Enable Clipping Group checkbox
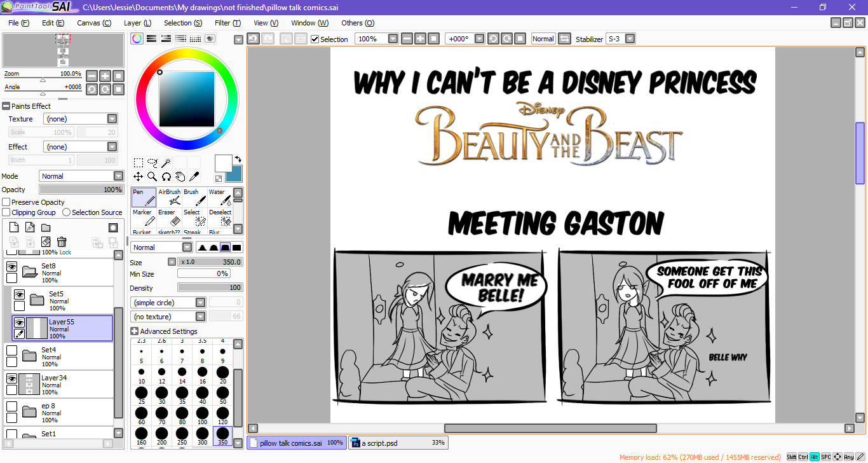Screen dimensions: 868x463 pos(6,212)
